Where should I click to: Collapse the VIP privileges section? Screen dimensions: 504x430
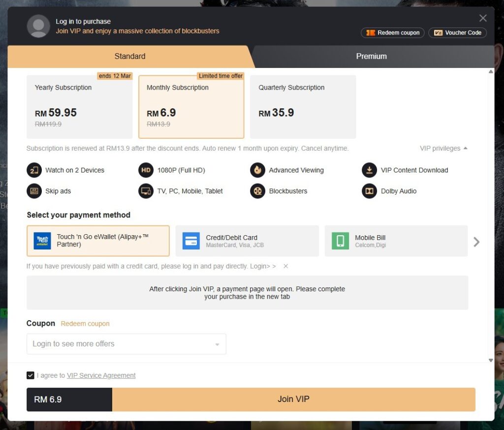pos(443,149)
